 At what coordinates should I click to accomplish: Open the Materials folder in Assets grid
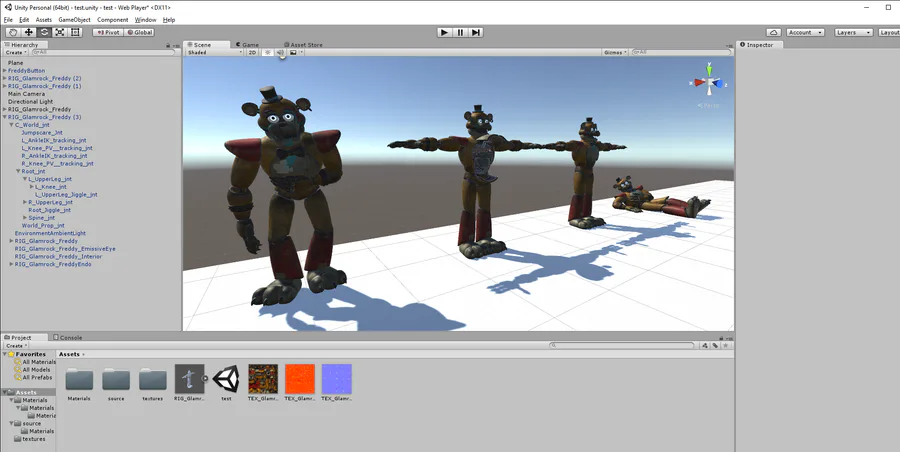[79, 382]
